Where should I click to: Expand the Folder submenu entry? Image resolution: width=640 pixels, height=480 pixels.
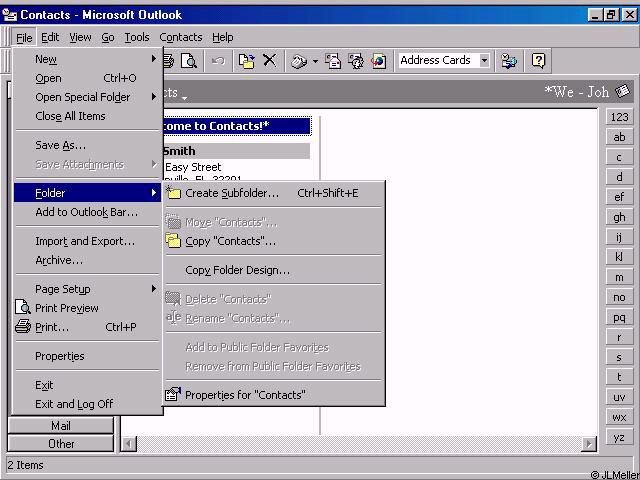[x=87, y=193]
